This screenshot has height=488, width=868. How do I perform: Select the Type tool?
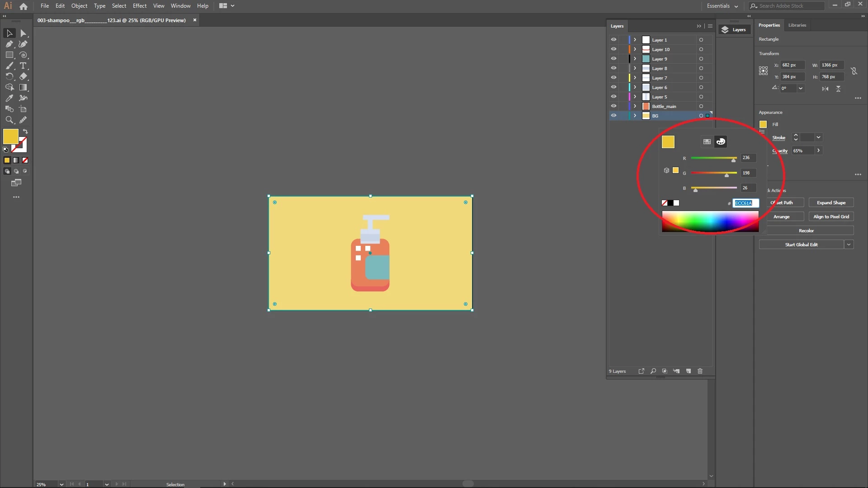[x=24, y=66]
